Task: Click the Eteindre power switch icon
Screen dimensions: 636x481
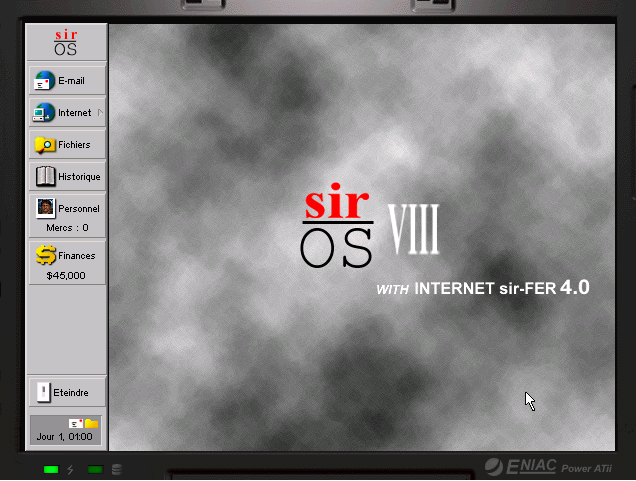Action: (43, 392)
